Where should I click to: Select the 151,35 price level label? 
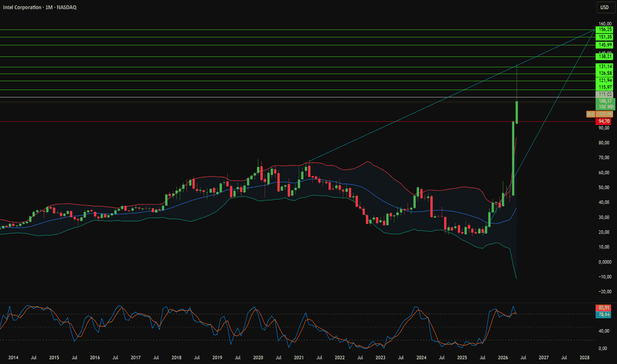tap(605, 37)
